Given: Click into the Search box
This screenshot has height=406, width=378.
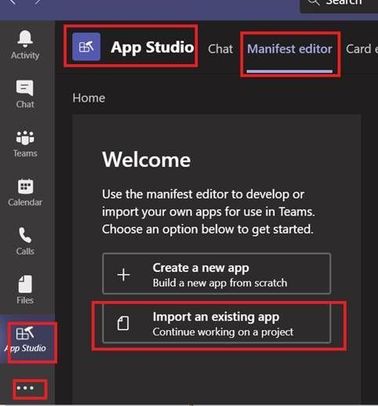Looking at the screenshot, I should pyautogui.click(x=339, y=4).
